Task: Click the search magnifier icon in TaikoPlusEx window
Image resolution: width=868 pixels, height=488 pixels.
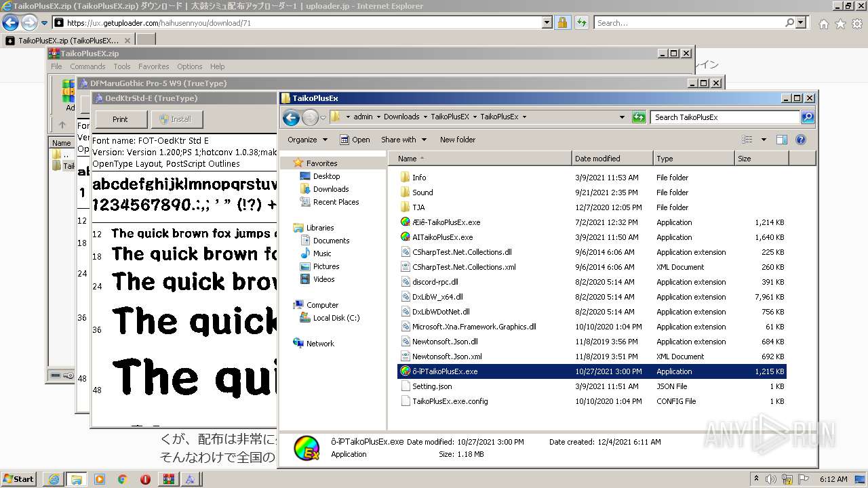Action: [807, 117]
